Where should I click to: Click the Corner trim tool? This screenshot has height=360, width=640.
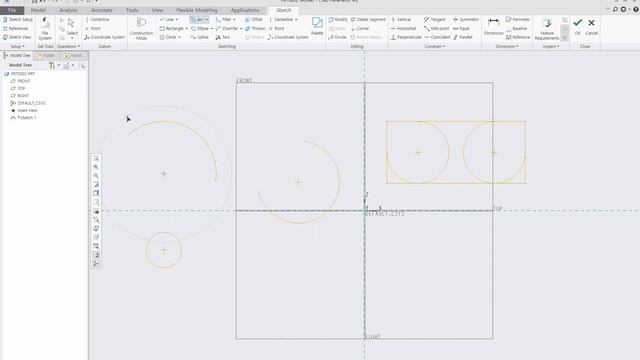coord(360,28)
